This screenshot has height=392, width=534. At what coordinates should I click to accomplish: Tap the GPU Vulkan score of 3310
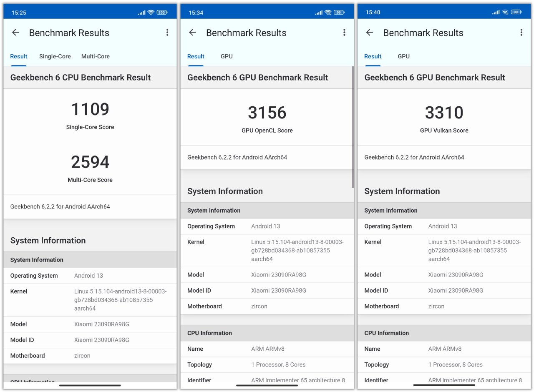(444, 112)
